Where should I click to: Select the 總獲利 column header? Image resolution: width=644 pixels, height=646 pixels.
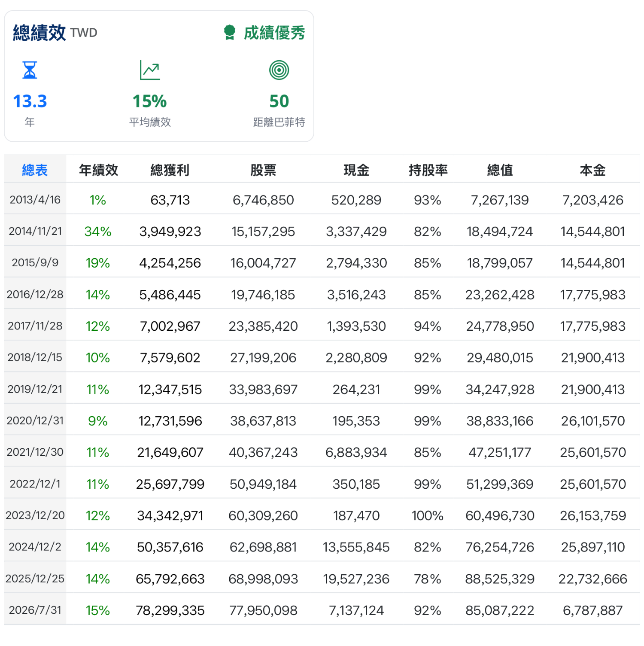tap(170, 170)
